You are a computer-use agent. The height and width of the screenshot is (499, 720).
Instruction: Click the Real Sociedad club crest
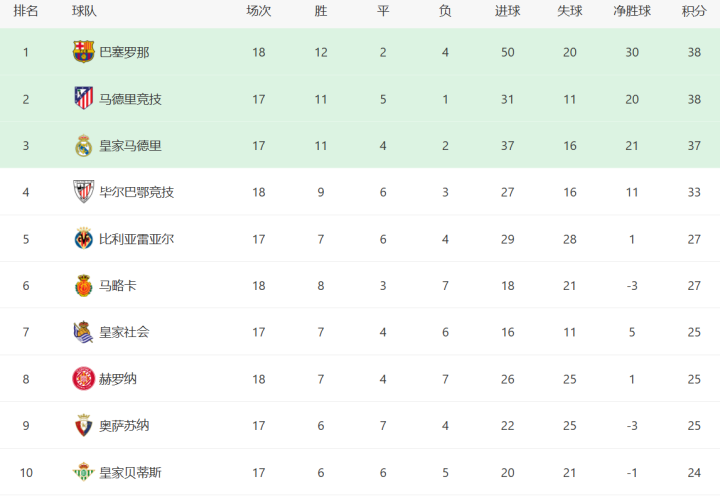pos(84,331)
